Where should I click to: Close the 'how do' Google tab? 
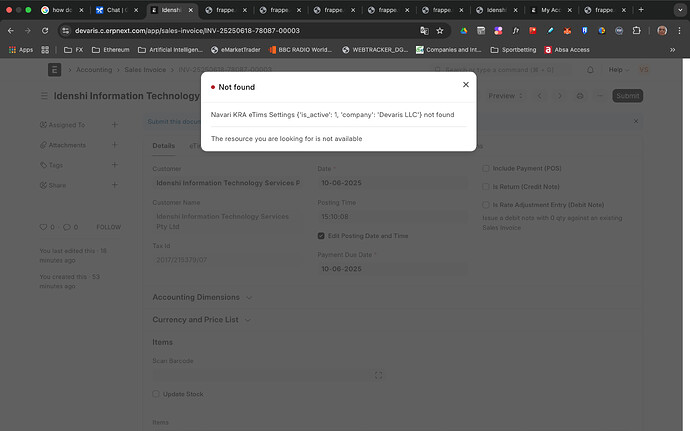(81, 10)
